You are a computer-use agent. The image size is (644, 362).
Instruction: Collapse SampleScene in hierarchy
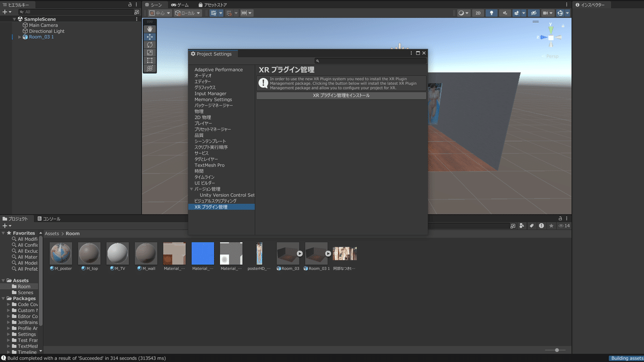tap(14, 19)
